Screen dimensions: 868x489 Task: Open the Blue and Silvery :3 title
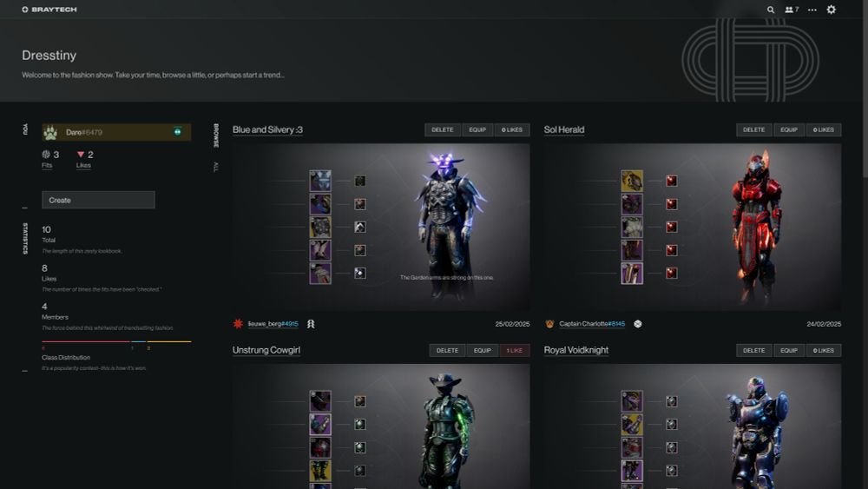(x=267, y=129)
